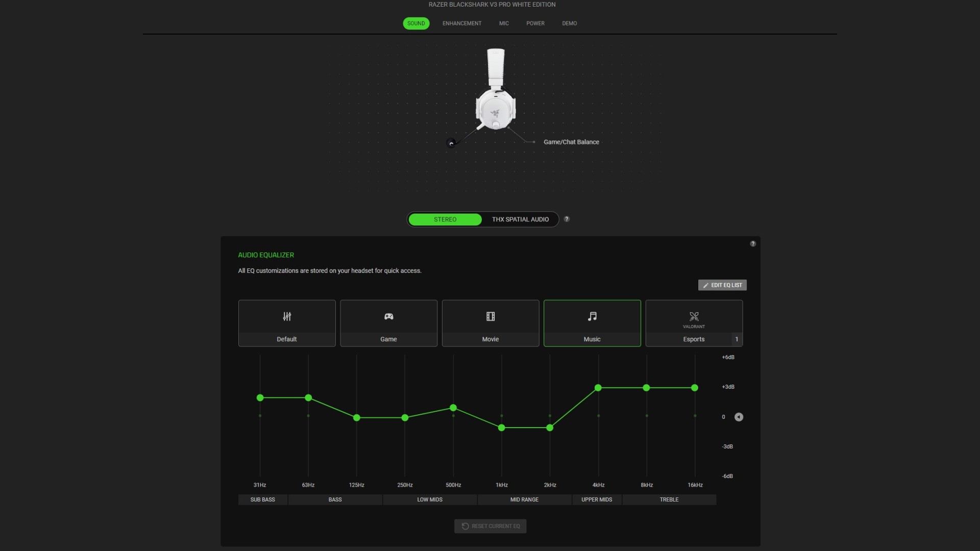This screenshot has height=551, width=980.
Task: Click the headset microphone tip indicator
Action: click(x=451, y=143)
